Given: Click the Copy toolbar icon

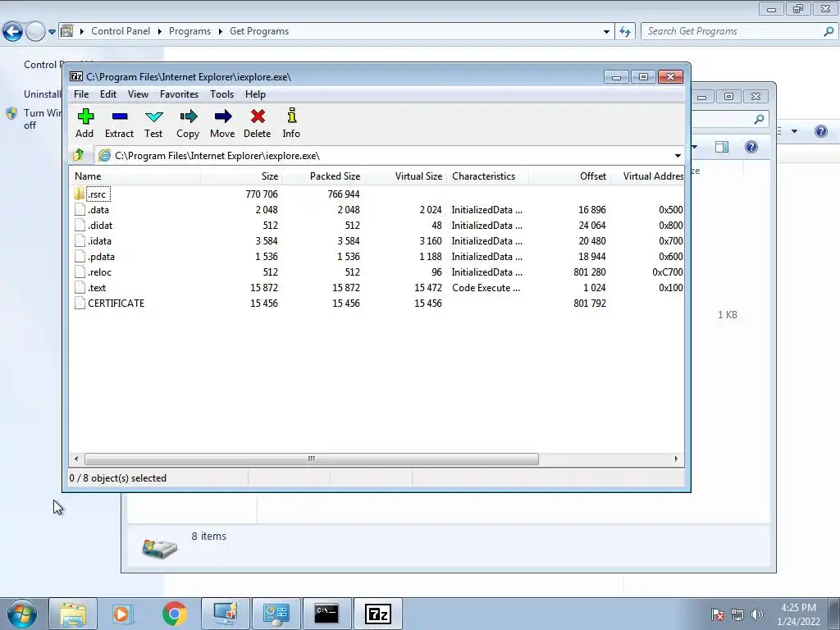Looking at the screenshot, I should (x=188, y=116).
